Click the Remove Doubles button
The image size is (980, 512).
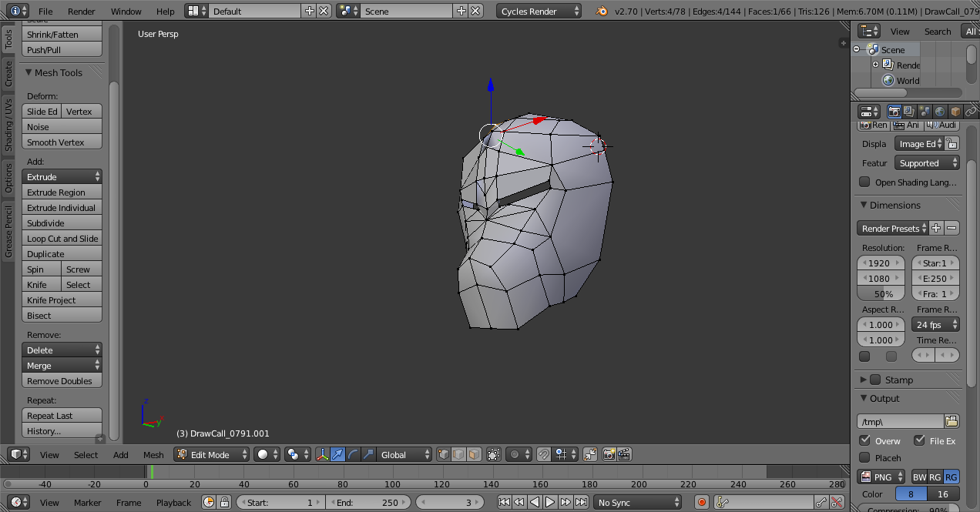point(62,380)
